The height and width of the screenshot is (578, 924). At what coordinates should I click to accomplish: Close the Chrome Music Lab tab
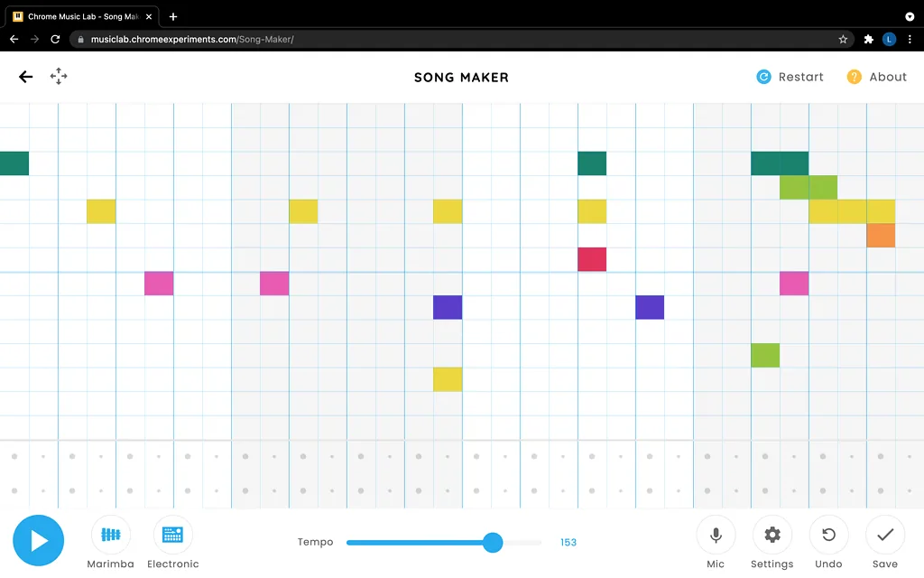coord(149,16)
